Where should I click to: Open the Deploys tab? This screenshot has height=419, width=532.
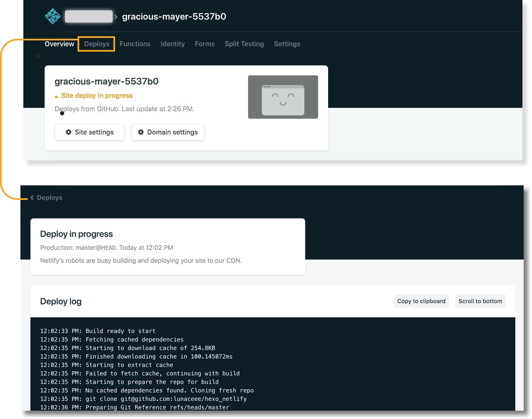pos(96,44)
